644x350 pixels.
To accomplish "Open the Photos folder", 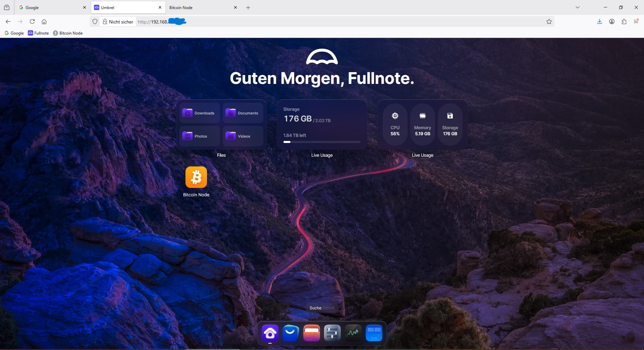I will point(200,136).
